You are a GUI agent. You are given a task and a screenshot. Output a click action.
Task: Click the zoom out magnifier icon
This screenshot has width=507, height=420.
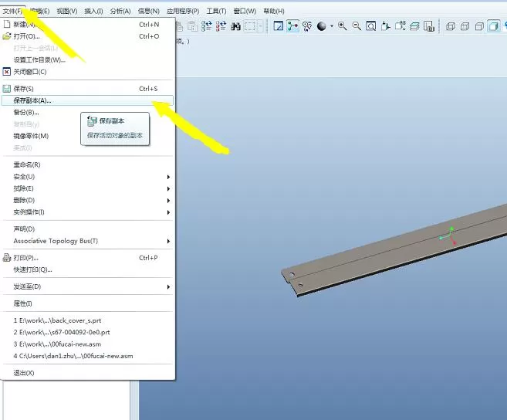point(357,26)
